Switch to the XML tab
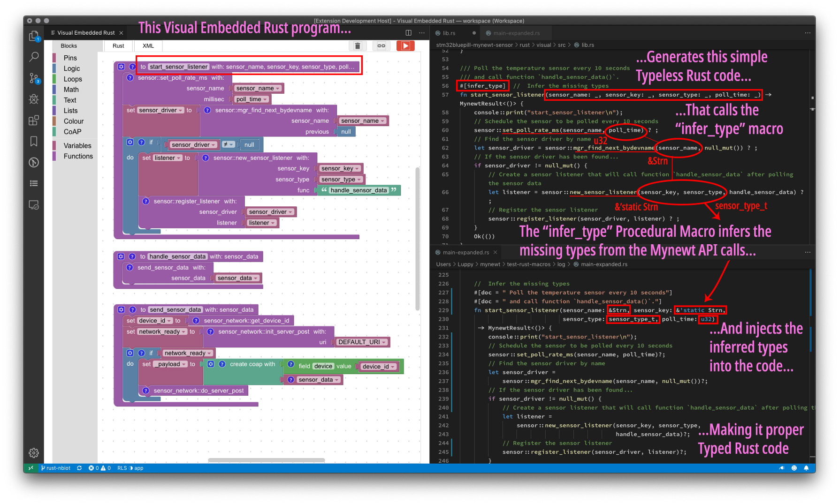The image size is (839, 504). pos(147,45)
